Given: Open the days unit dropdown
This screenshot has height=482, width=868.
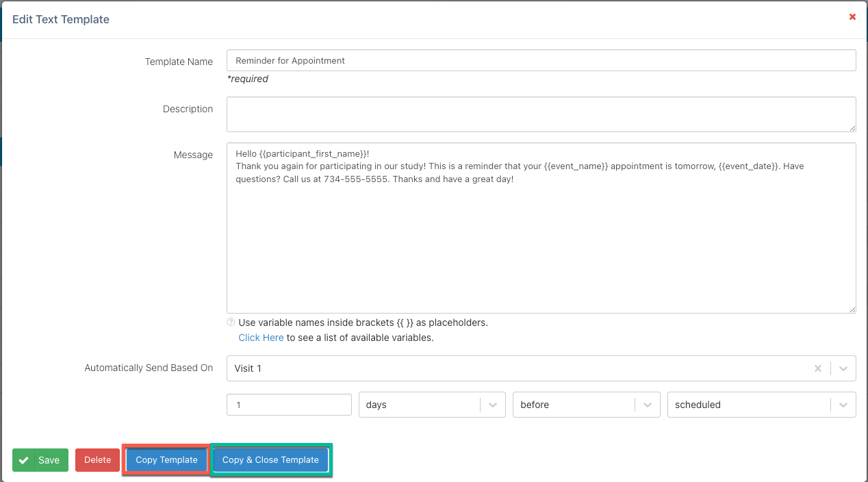Looking at the screenshot, I should [492, 405].
